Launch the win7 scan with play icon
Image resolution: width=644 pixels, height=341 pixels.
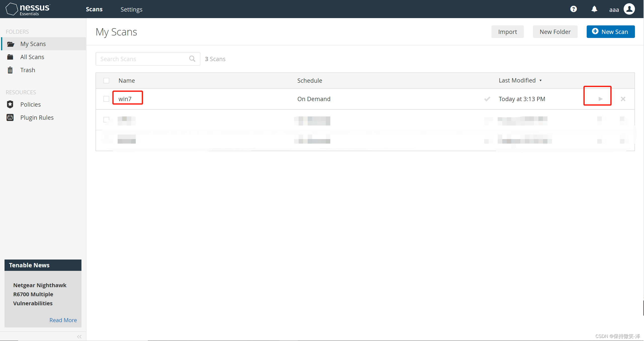tap(601, 99)
